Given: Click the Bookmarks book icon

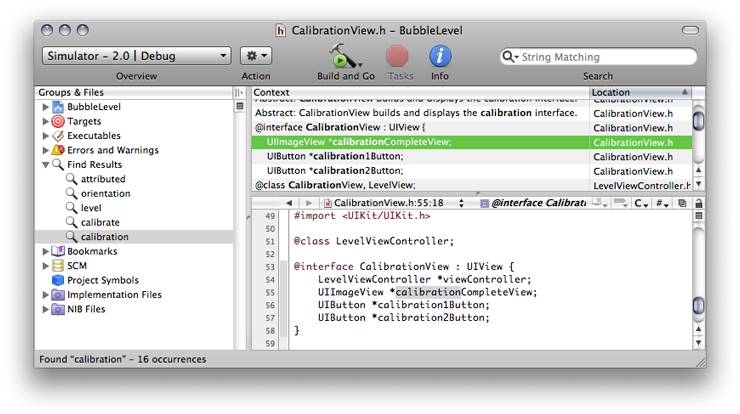Looking at the screenshot, I should click(58, 251).
